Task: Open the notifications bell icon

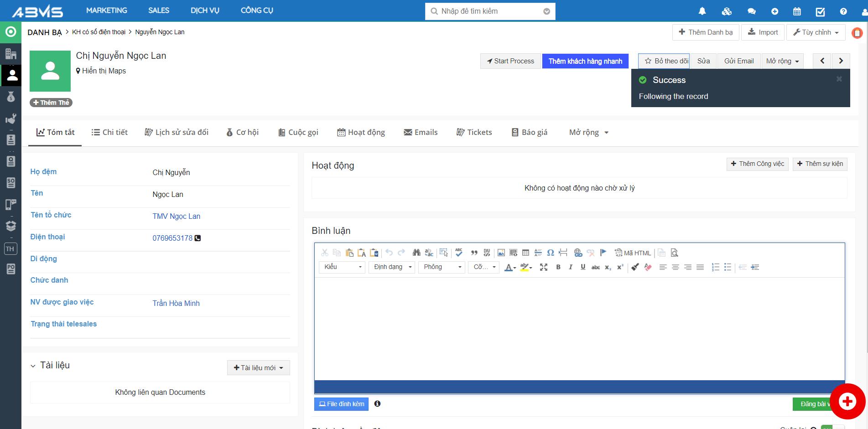Action: [x=702, y=11]
